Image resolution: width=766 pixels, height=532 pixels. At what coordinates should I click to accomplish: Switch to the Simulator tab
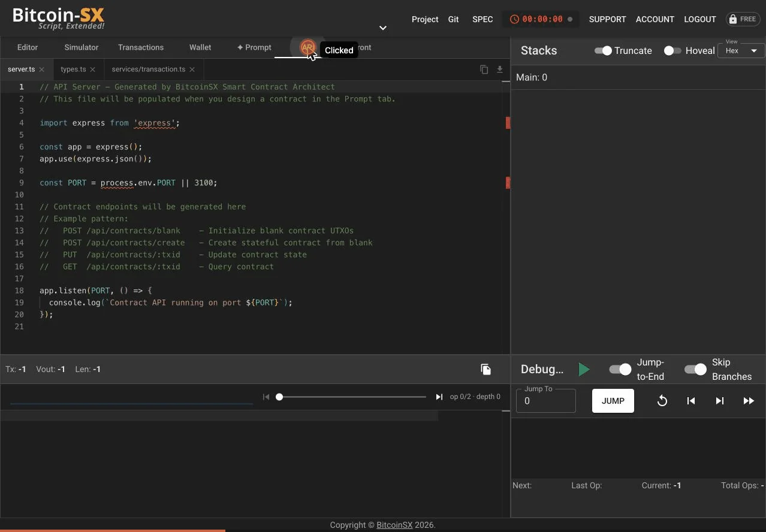82,47
